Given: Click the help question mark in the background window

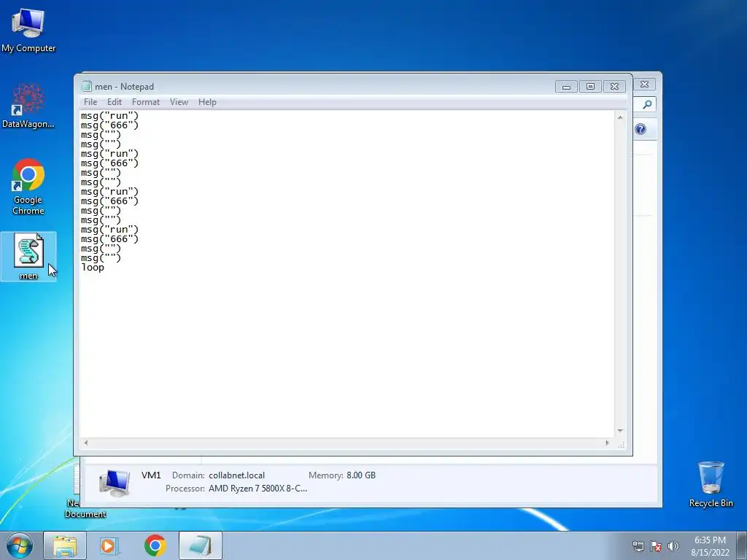Looking at the screenshot, I should click(640, 129).
